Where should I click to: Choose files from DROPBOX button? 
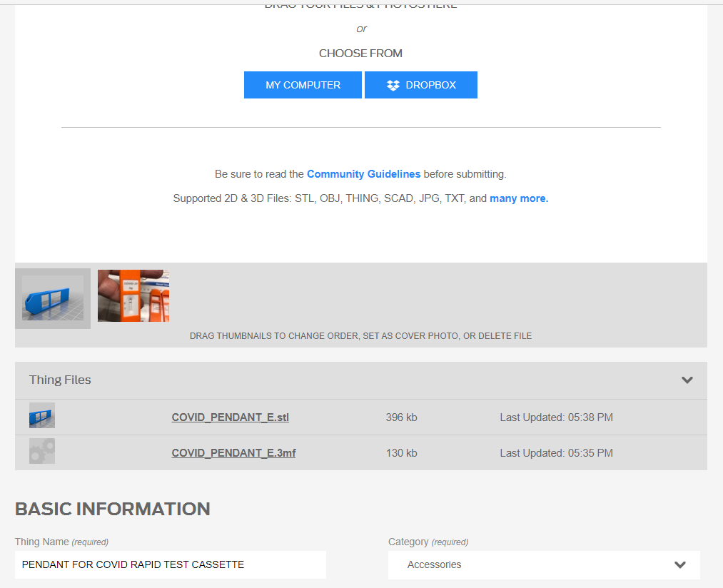pyautogui.click(x=420, y=85)
